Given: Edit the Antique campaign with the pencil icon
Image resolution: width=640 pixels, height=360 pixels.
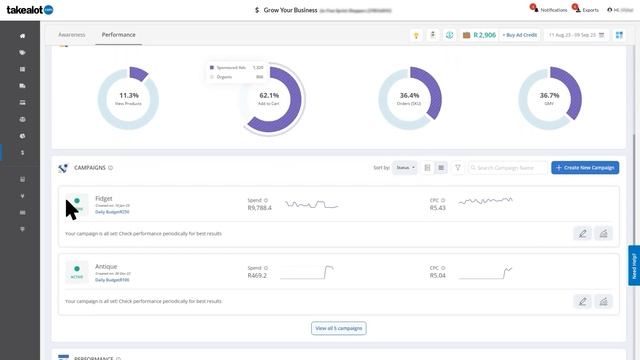Looking at the screenshot, I should click(x=582, y=302).
